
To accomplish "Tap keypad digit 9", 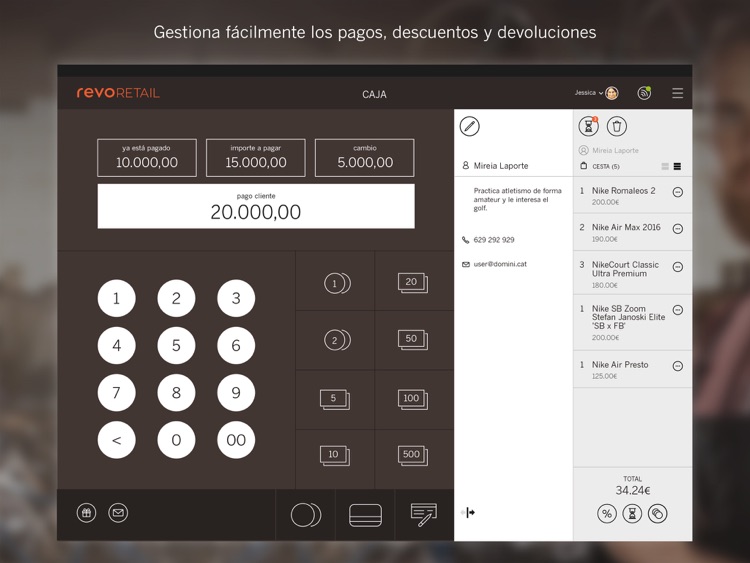I will point(236,393).
